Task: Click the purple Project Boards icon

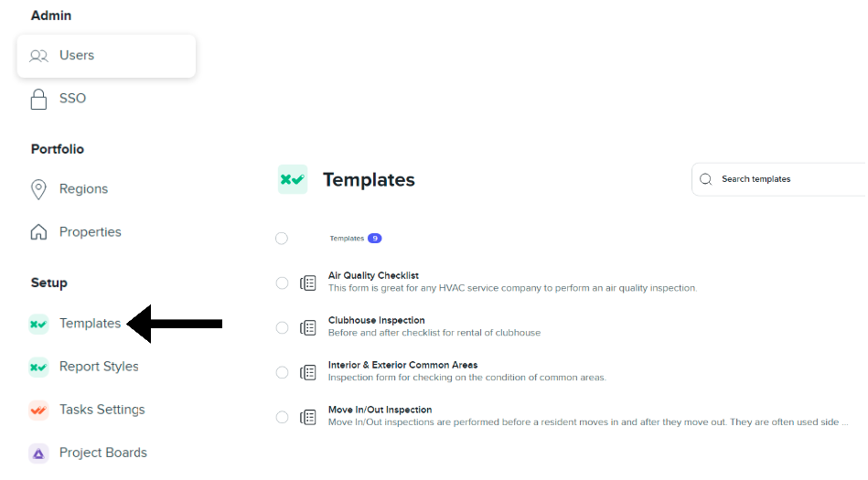Action: click(x=38, y=453)
